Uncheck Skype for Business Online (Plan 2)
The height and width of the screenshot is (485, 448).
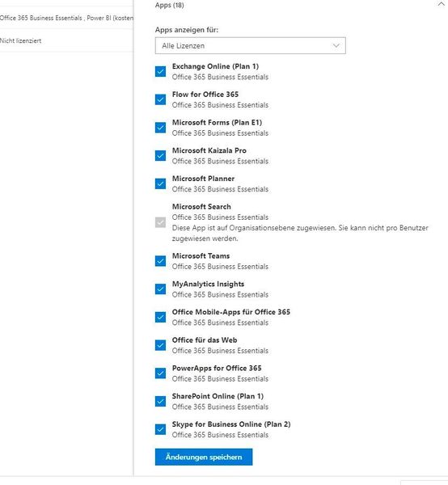click(160, 429)
